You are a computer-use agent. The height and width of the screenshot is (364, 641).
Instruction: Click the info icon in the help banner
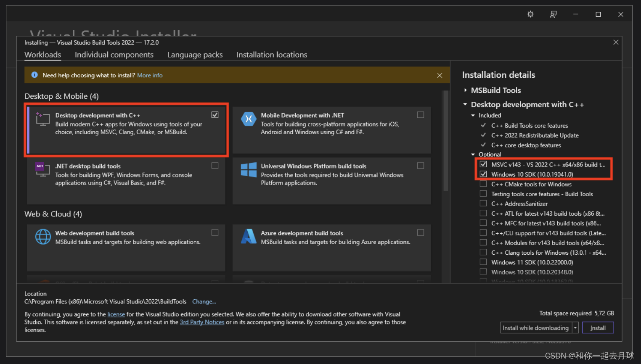pyautogui.click(x=34, y=75)
